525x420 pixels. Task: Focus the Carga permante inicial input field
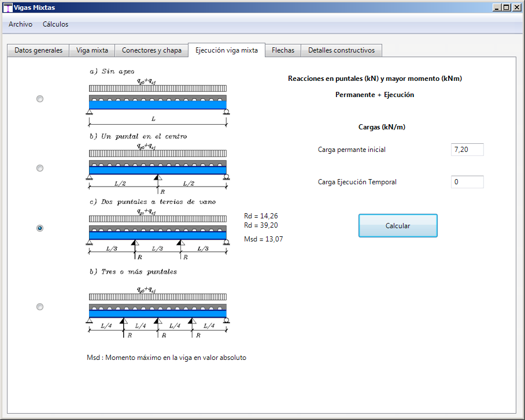coord(467,150)
